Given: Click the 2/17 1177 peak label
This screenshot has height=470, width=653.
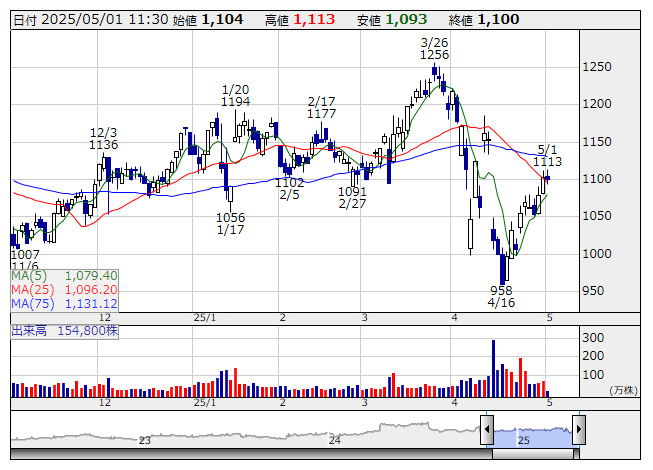Looking at the screenshot, I should (322, 107).
